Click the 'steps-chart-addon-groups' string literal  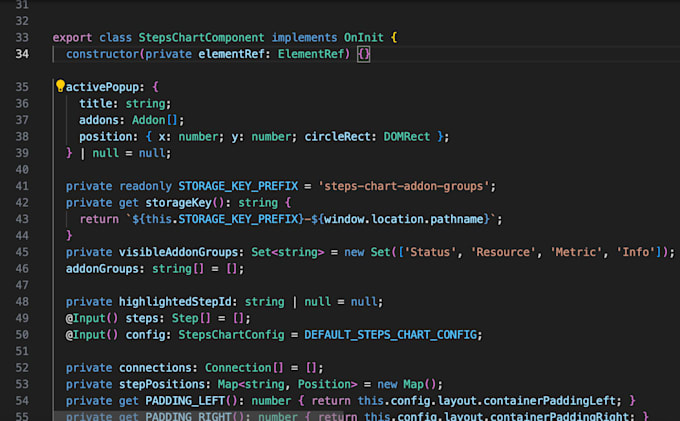point(404,186)
